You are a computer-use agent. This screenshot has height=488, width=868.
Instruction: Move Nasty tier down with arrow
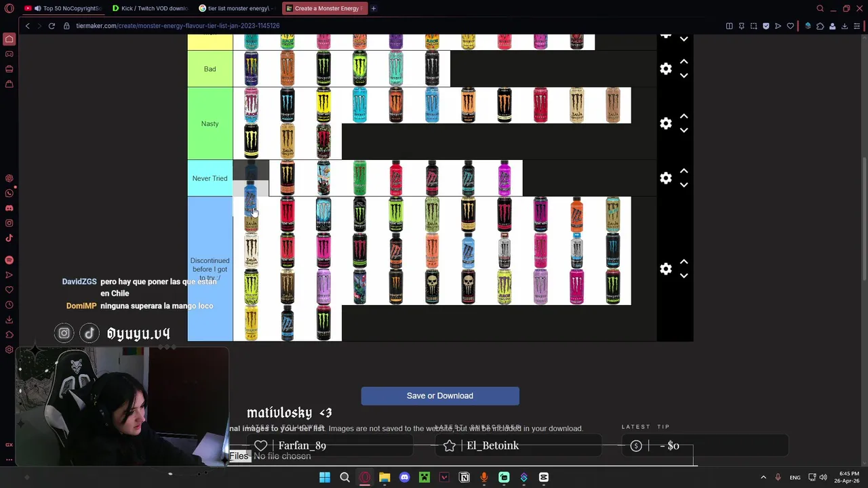[x=684, y=130]
